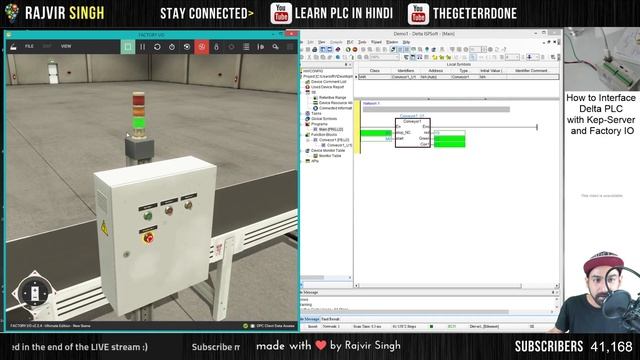Open the Edit menu in ISPSoft

coord(311,42)
